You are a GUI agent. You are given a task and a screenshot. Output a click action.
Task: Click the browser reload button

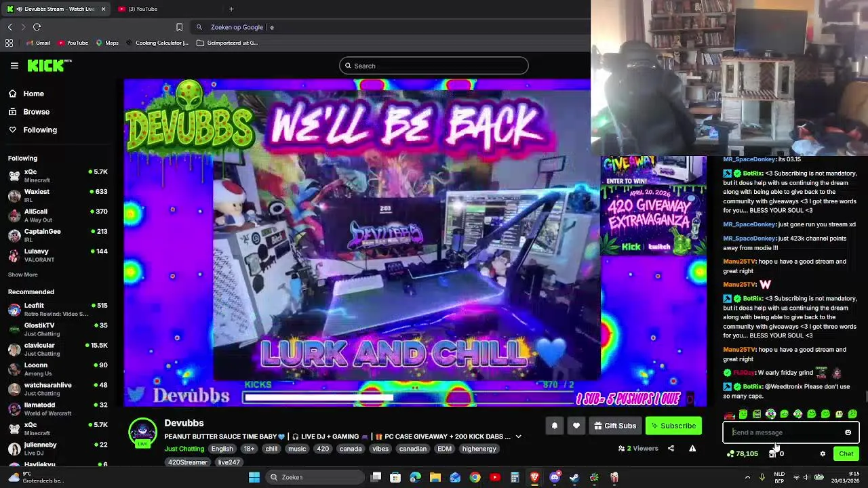click(37, 27)
